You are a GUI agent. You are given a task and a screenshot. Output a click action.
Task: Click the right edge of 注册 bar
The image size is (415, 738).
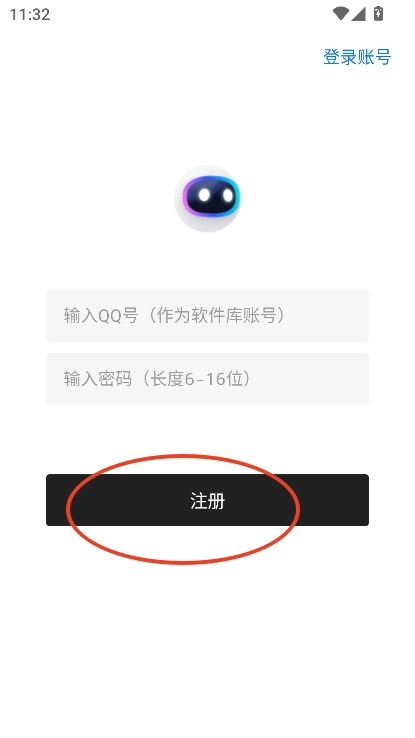[x=360, y=500]
